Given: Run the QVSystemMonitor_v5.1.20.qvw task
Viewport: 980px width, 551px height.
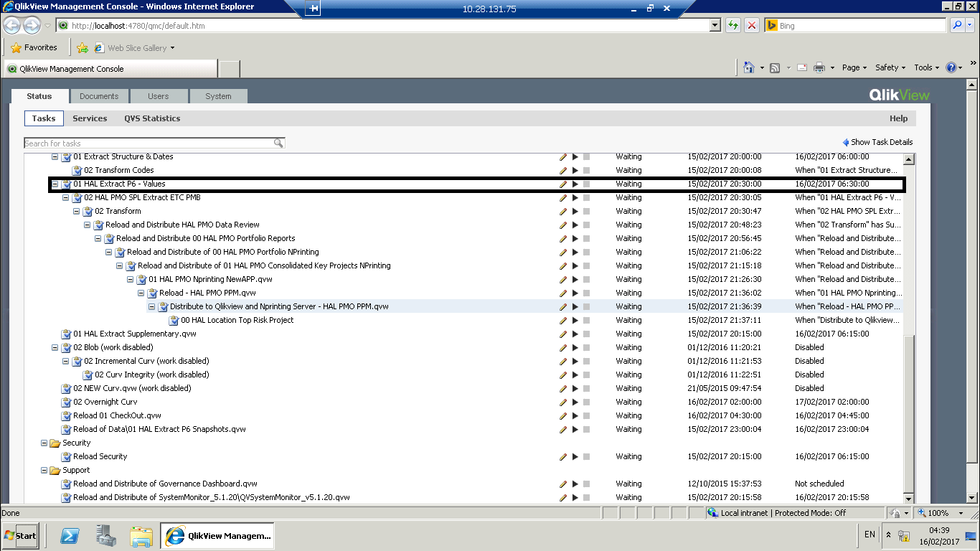Looking at the screenshot, I should pos(575,497).
